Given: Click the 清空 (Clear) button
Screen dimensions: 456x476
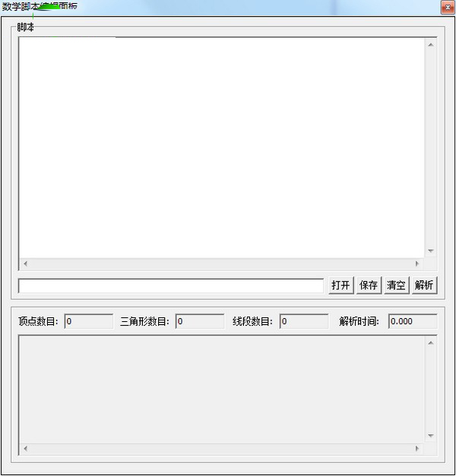Looking at the screenshot, I should coord(397,285).
